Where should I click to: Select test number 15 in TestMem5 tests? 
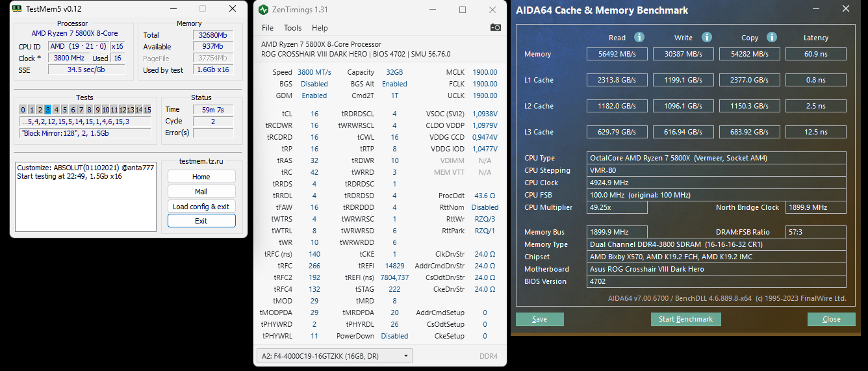pyautogui.click(x=147, y=110)
